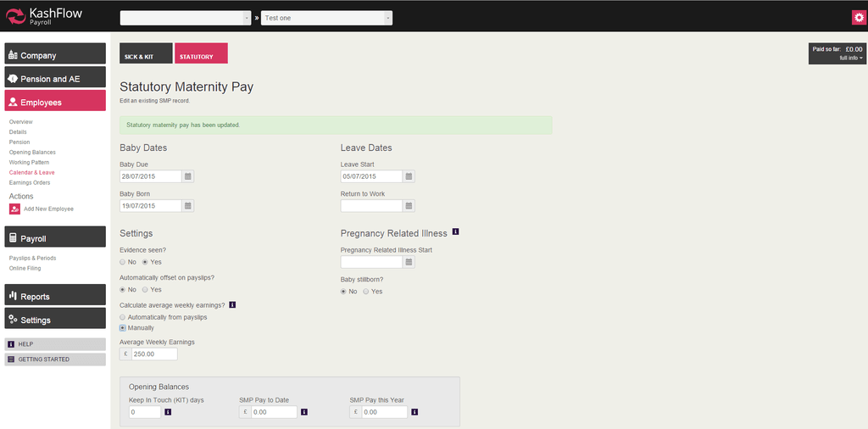
Task: Open Pregnancy Related Illness Start calendar
Action: pyautogui.click(x=409, y=262)
